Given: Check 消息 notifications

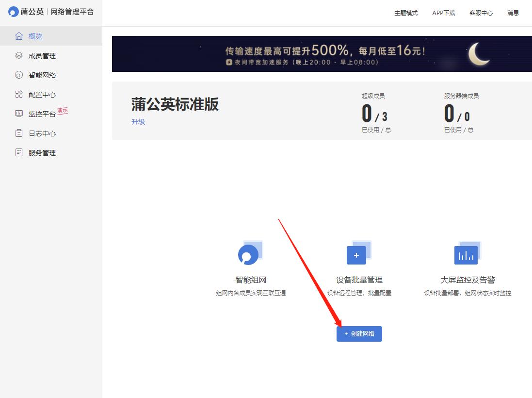Looking at the screenshot, I should 513,13.
